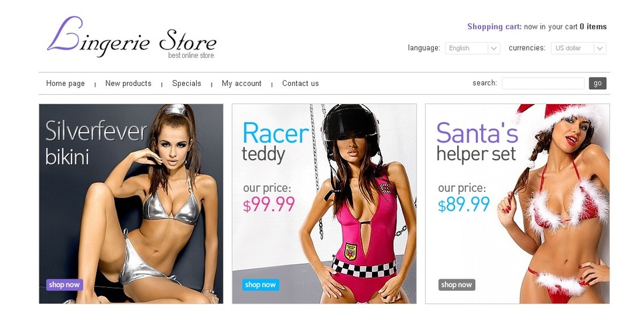Click gray shop now on Santa's banner
Viewport: 644px width, 310px height.
point(456,285)
